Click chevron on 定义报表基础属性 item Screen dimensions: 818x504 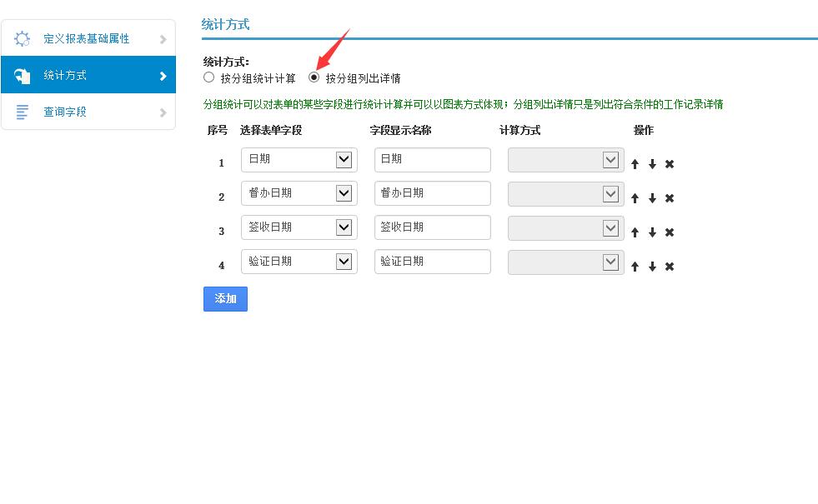[x=163, y=39]
